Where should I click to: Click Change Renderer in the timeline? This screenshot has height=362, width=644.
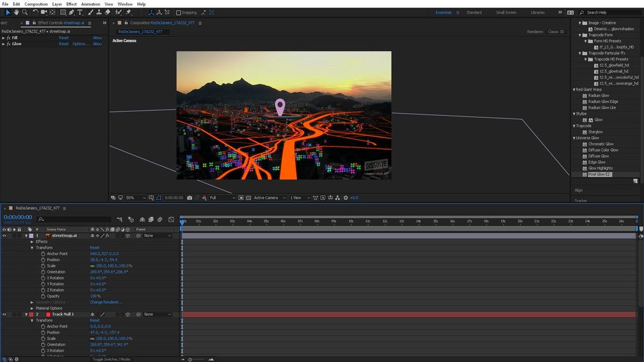(106, 302)
